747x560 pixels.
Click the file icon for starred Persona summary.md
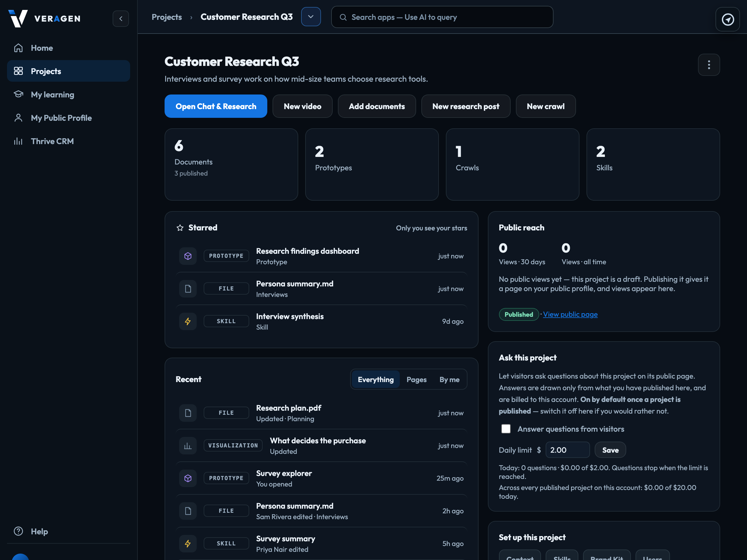(x=188, y=289)
